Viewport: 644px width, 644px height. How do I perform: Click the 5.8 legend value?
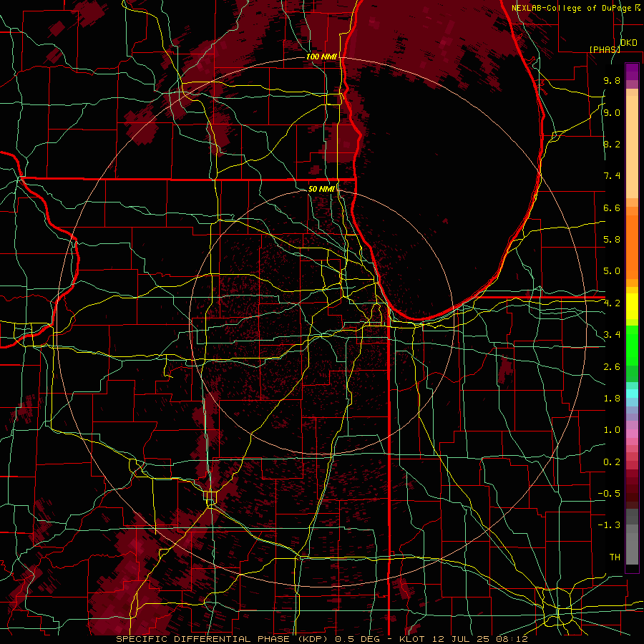(612, 240)
